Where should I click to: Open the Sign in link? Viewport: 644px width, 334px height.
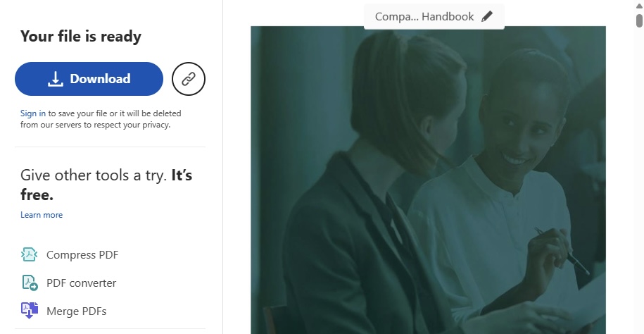pos(33,113)
